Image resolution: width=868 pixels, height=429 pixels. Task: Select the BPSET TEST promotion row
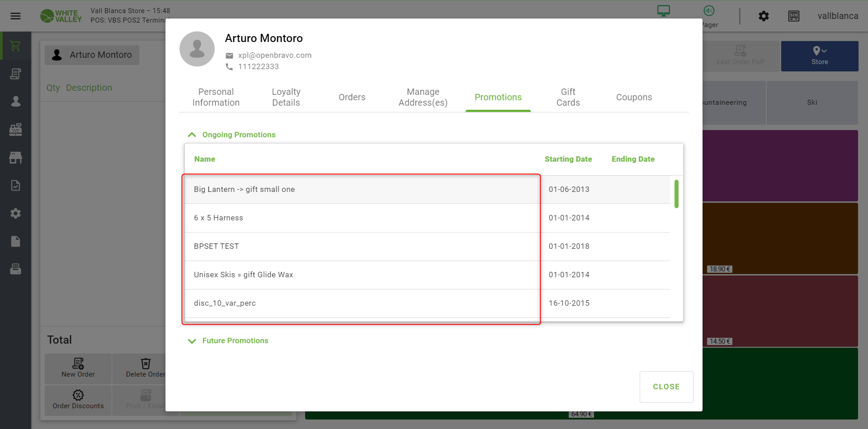click(x=362, y=247)
